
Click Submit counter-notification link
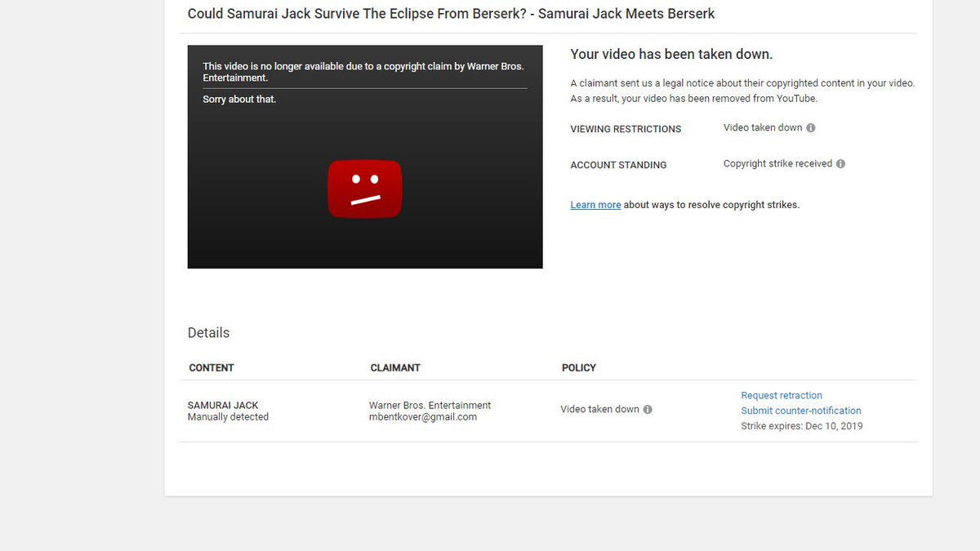pos(801,411)
